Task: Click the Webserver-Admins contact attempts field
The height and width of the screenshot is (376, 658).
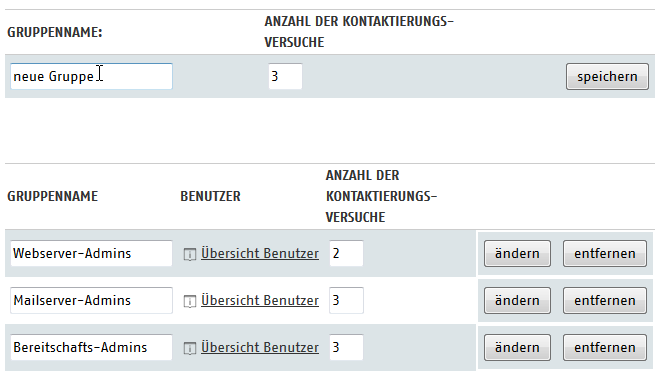Action: pyautogui.click(x=346, y=253)
